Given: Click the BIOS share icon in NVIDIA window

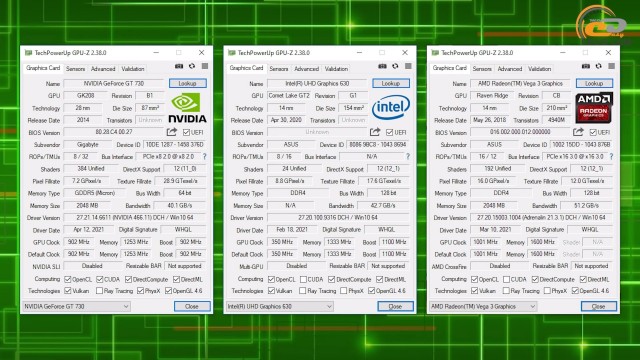Looking at the screenshot, I should (171, 132).
